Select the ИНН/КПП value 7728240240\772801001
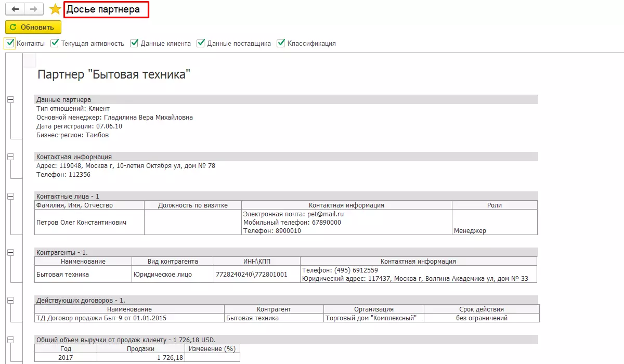Image resolution: width=624 pixels, height=364 pixels. point(257,274)
